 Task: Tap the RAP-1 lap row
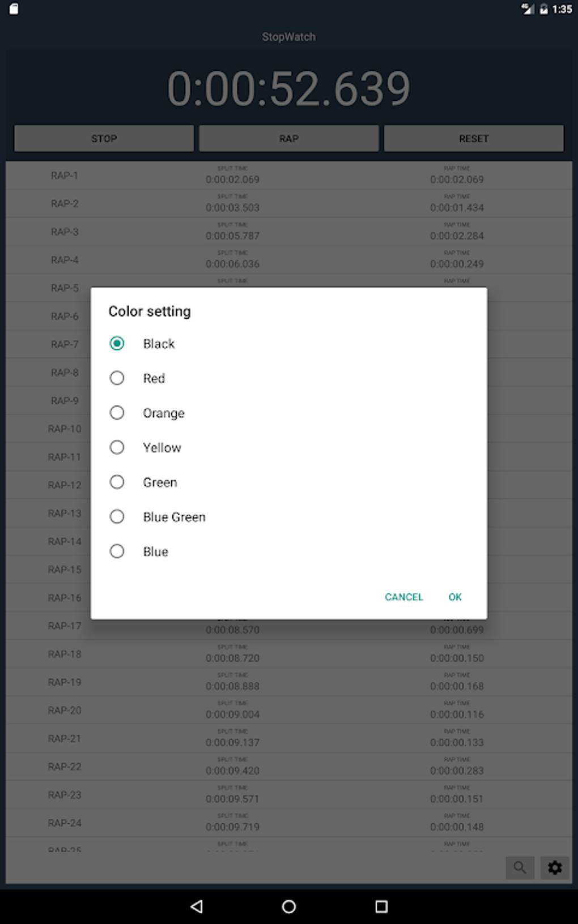(289, 176)
